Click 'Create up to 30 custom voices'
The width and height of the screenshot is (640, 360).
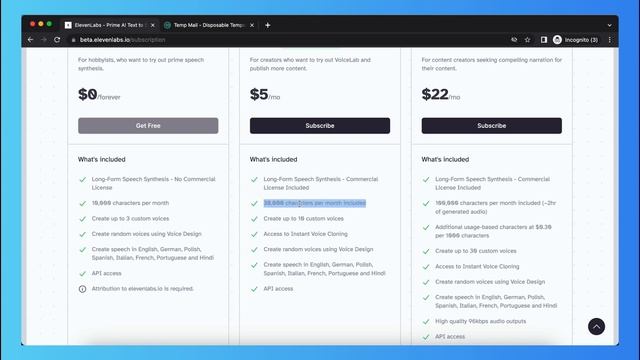click(476, 251)
